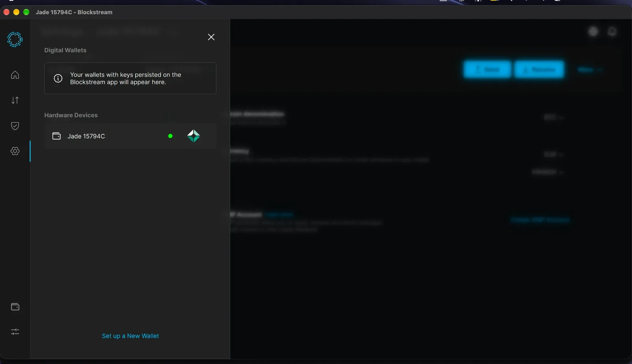The image size is (632, 364).
Task: Click the blurred Receive button
Action: pos(539,69)
